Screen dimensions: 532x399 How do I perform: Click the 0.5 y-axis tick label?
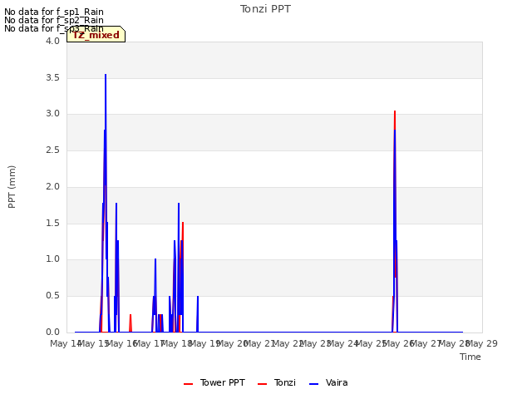52,296
